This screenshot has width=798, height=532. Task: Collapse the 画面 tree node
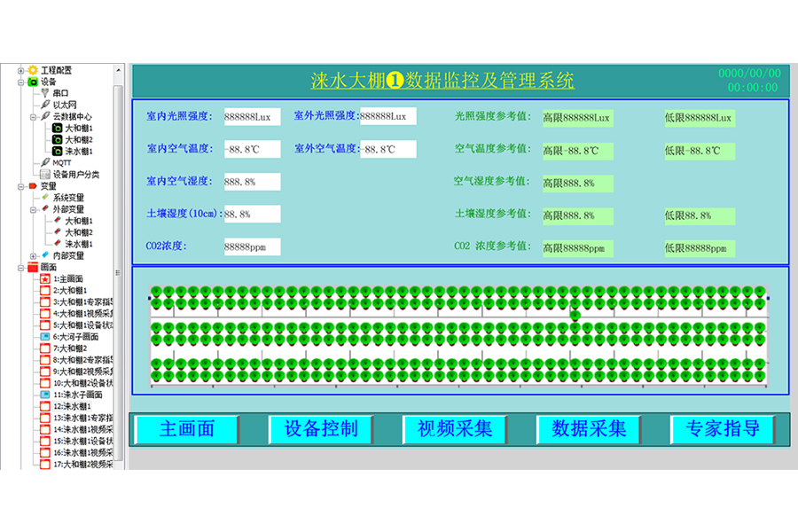click(x=21, y=267)
